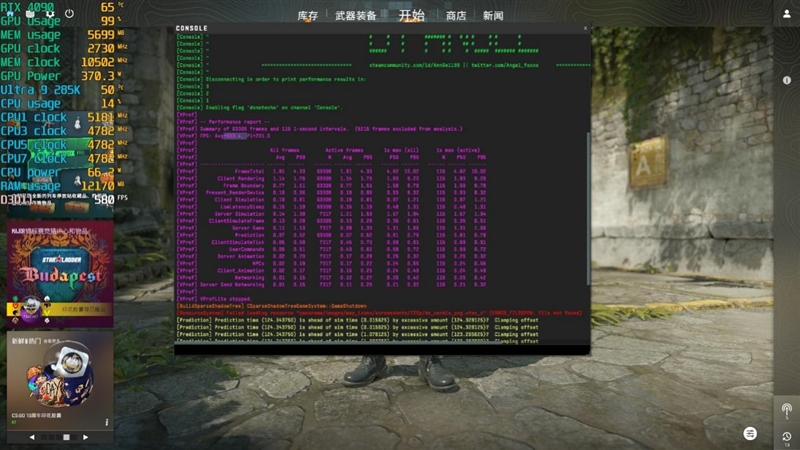Open the settings gear icon
Screen dimensions: 800x450
pos(50,14)
